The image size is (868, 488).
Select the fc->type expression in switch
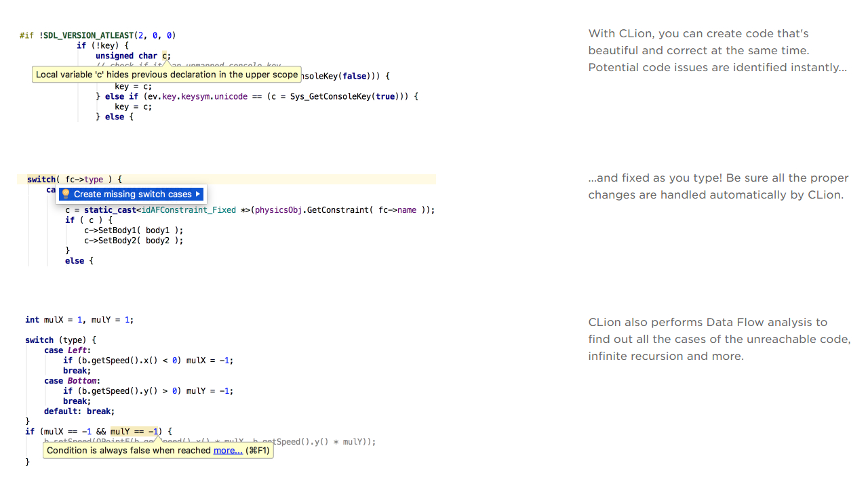point(85,179)
